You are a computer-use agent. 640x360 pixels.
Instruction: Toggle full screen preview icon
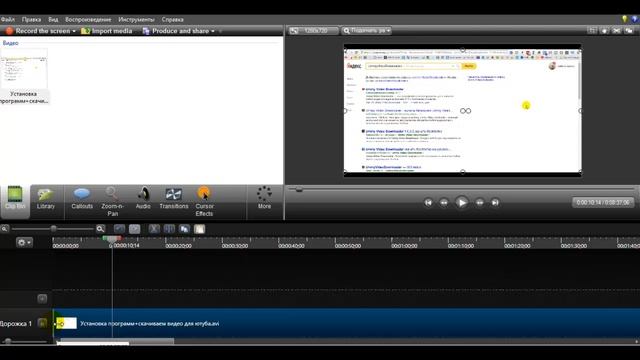coord(617,31)
